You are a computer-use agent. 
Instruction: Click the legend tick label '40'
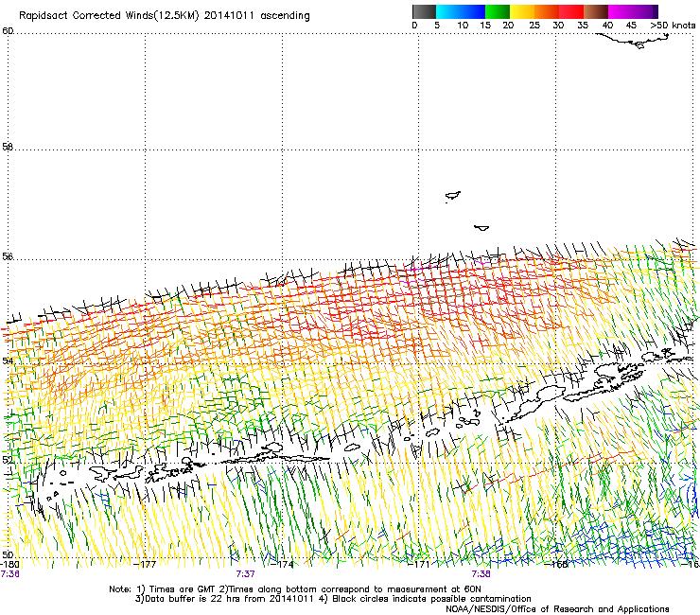point(607,26)
